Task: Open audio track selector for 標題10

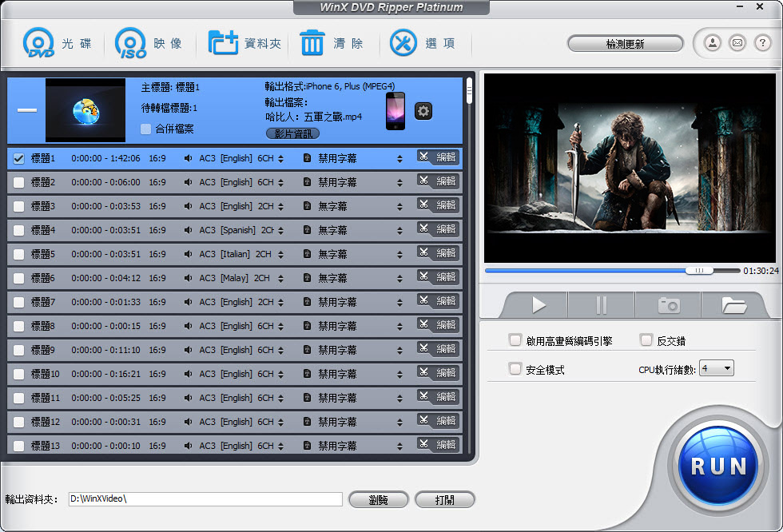Action: (x=280, y=375)
